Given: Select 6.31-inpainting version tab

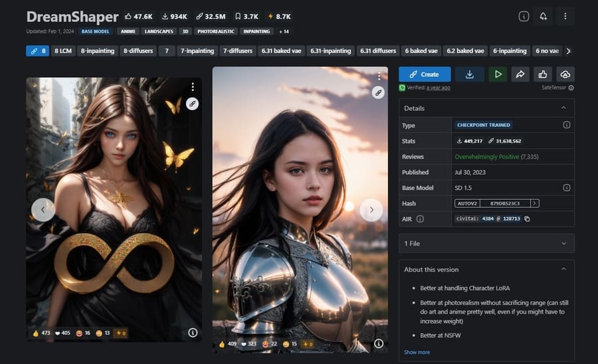Looking at the screenshot, I should coord(330,50).
